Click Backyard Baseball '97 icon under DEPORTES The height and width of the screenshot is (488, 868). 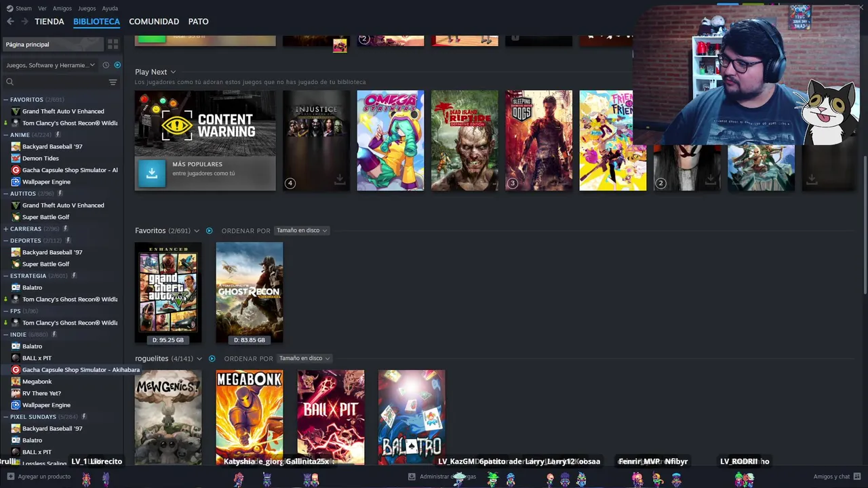(16, 252)
